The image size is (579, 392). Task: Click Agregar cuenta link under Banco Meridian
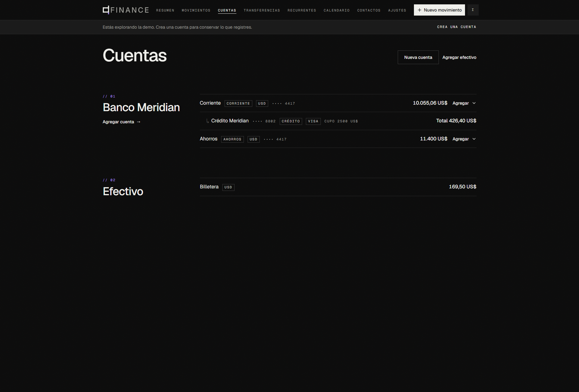[121, 122]
